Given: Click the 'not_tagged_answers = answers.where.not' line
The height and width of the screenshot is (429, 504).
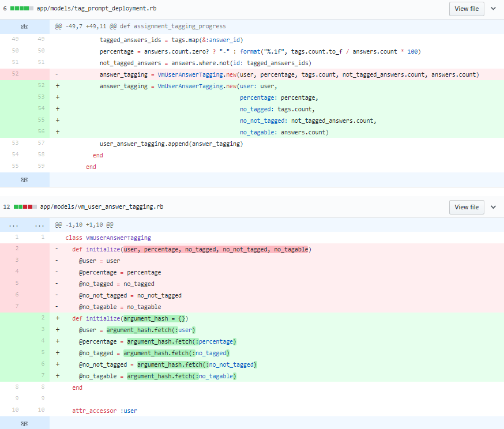Looking at the screenshot, I should [x=277, y=63].
